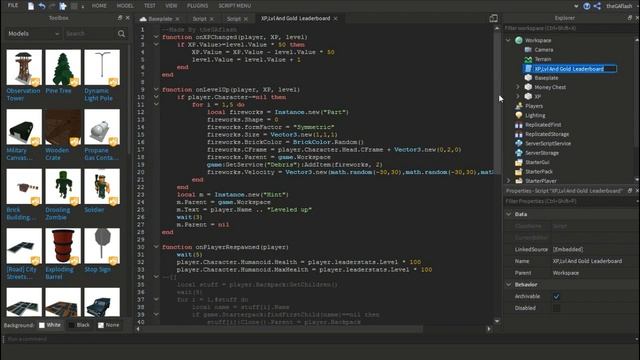This screenshot has width=640, height=360.
Task: Collapse the Workspace node in Explorer
Action: (508, 40)
